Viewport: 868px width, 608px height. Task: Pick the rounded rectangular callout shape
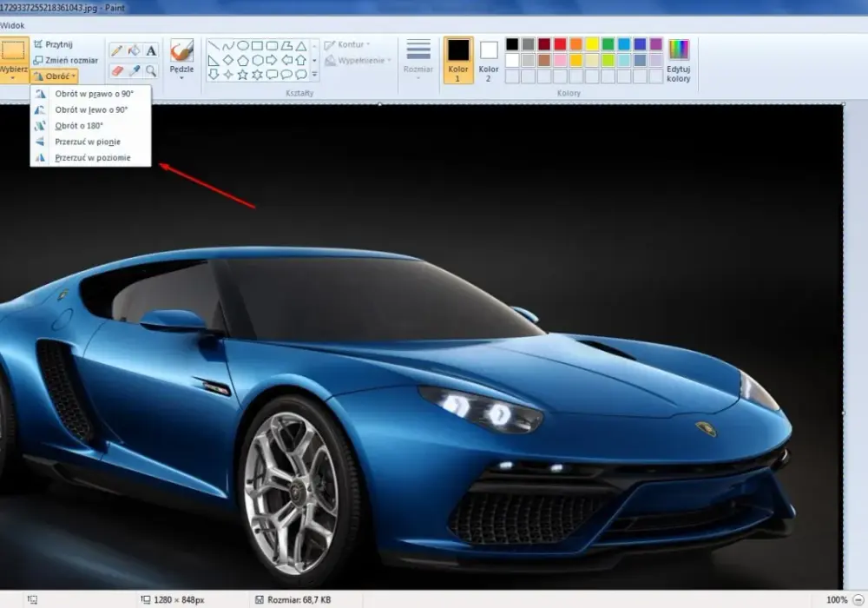271,74
